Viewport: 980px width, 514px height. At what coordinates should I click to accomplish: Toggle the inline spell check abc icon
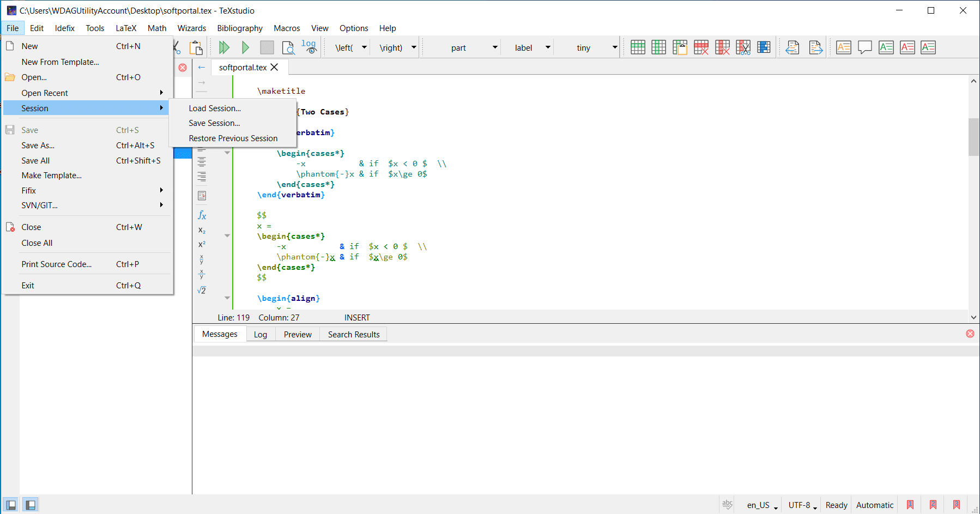click(727, 505)
